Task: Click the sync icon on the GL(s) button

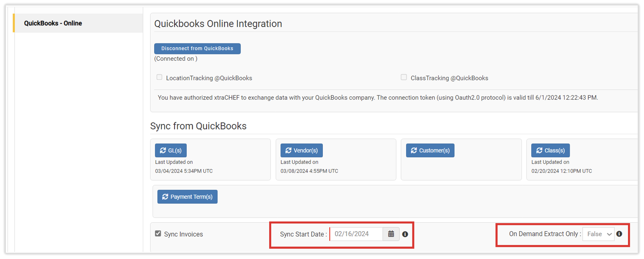Action: (x=163, y=151)
